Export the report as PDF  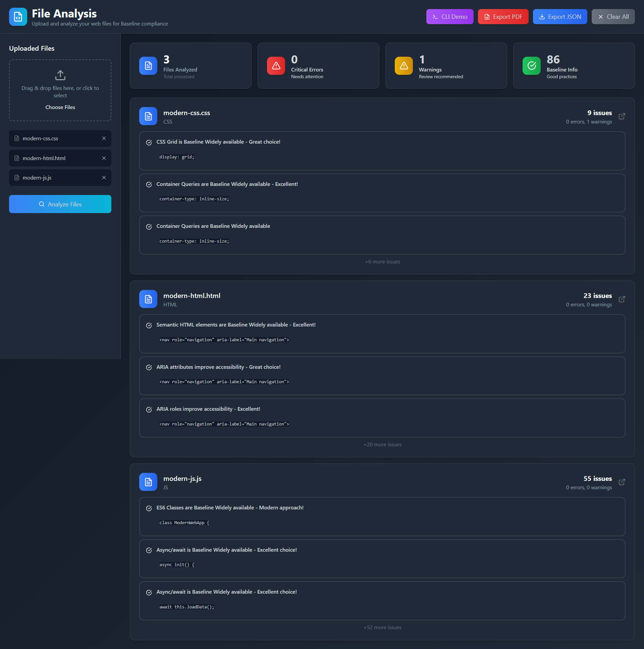[503, 17]
